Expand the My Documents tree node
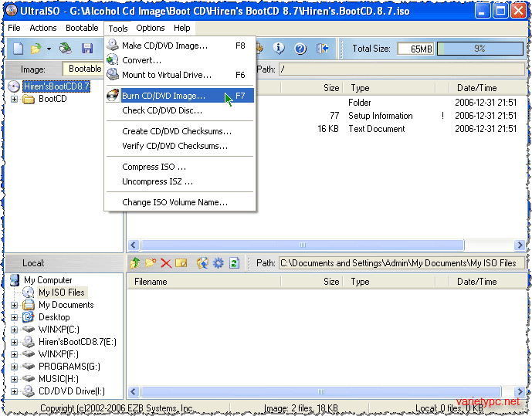Image resolution: width=532 pixels, height=416 pixels. [14, 305]
